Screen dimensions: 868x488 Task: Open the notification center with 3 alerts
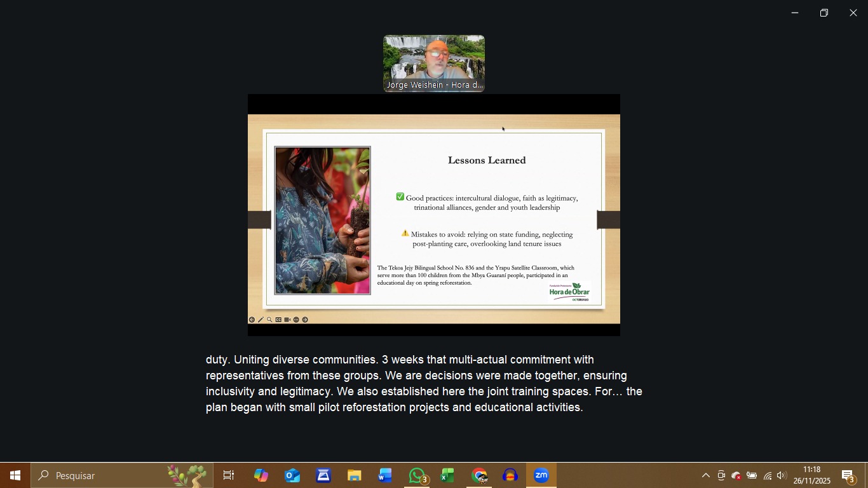click(x=849, y=475)
